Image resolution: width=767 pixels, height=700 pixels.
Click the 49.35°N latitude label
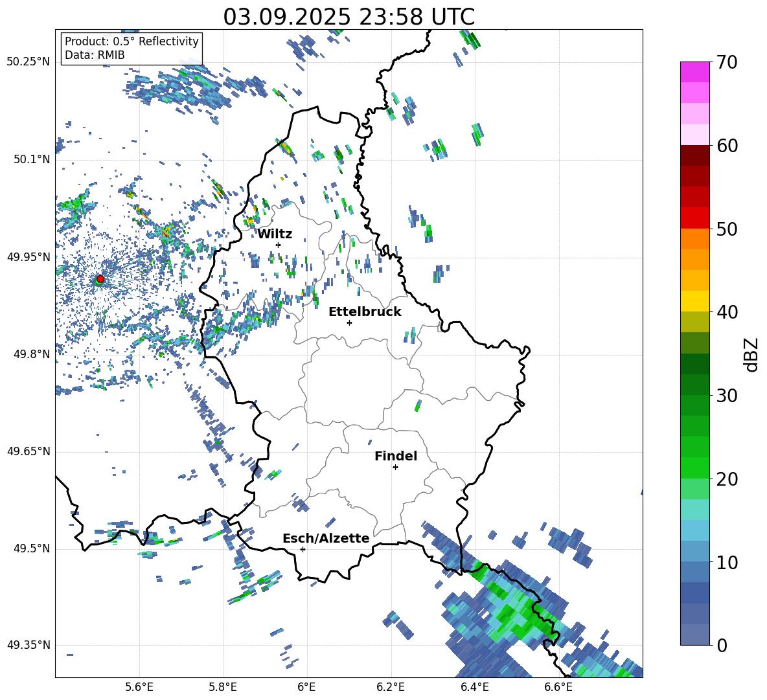(29, 645)
